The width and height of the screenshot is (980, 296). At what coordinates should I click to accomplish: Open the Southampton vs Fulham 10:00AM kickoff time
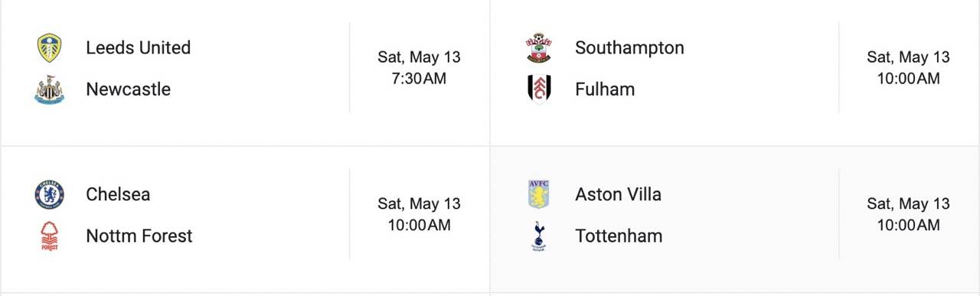[x=908, y=67]
